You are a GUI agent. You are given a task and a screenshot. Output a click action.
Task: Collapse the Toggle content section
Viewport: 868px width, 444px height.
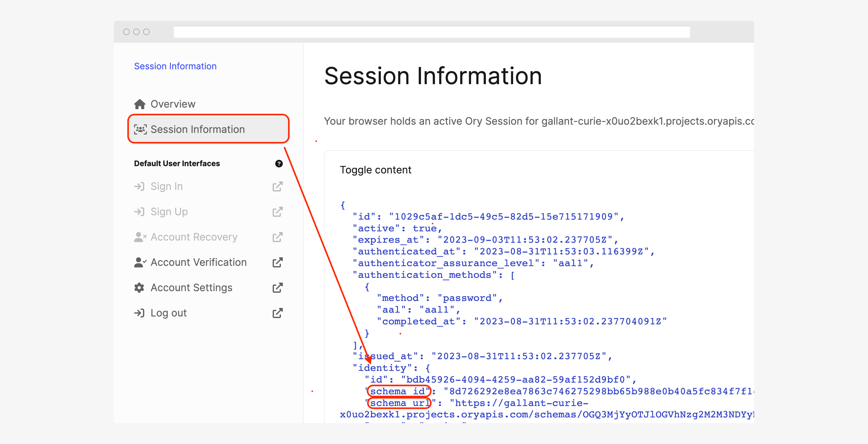375,170
